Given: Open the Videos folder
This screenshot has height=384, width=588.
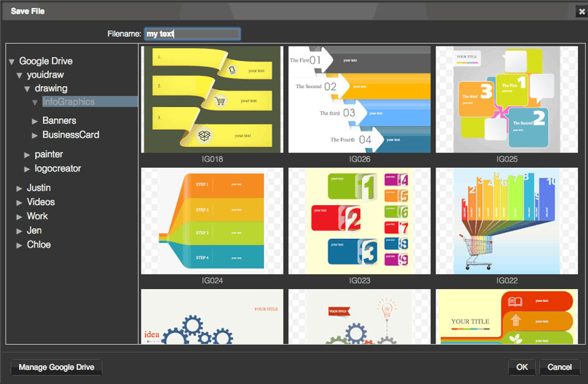Looking at the screenshot, I should 41,201.
